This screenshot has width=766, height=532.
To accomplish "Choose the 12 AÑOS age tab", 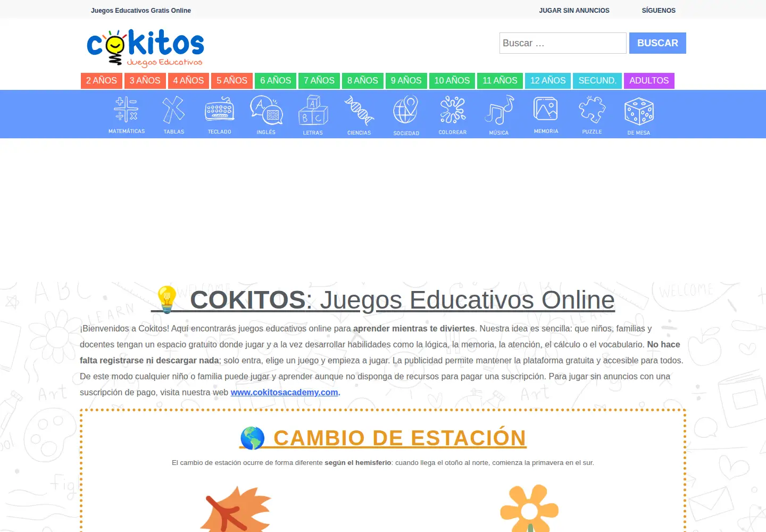I will (x=548, y=81).
